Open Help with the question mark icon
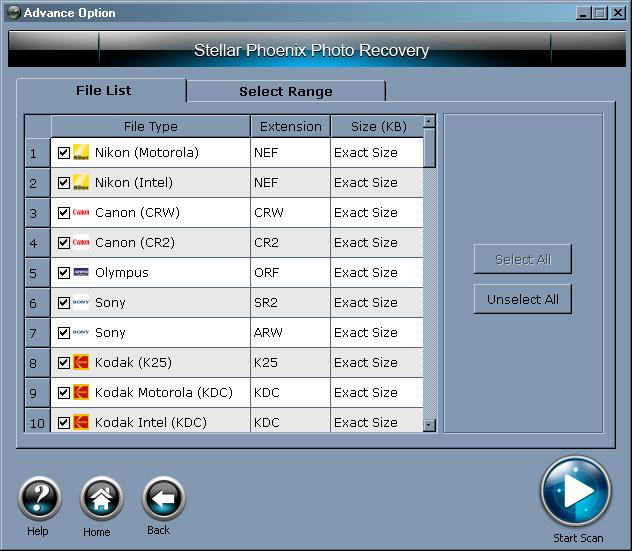This screenshot has width=632, height=551. coord(40,497)
